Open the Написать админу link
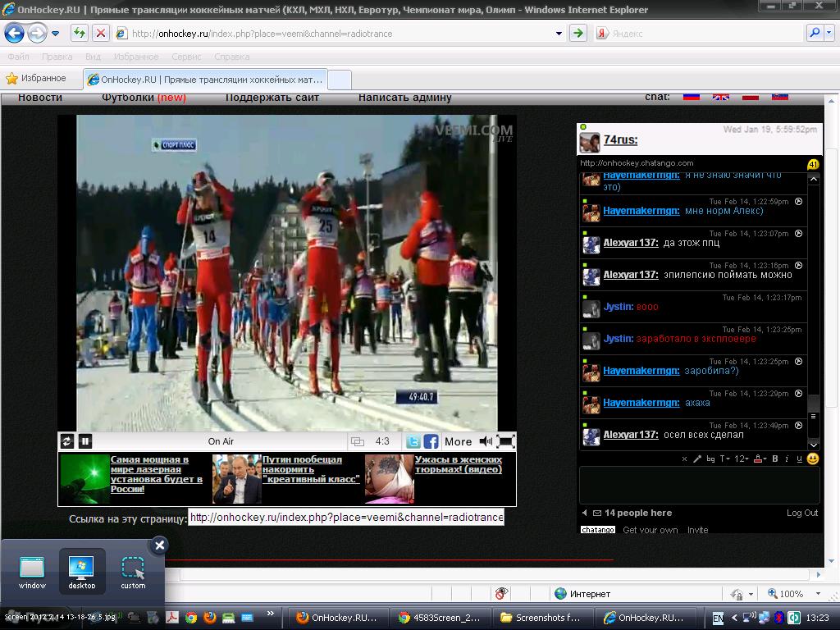 point(405,98)
